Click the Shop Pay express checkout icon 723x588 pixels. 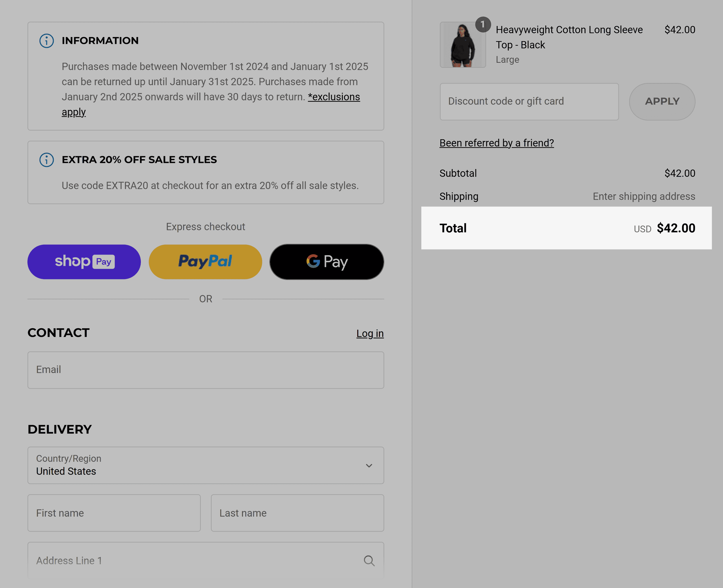point(84,261)
